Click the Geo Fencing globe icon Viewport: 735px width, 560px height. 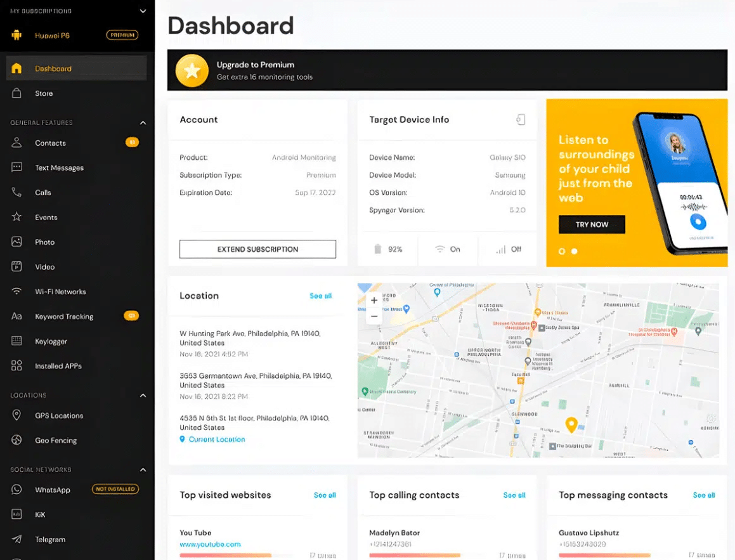16,440
